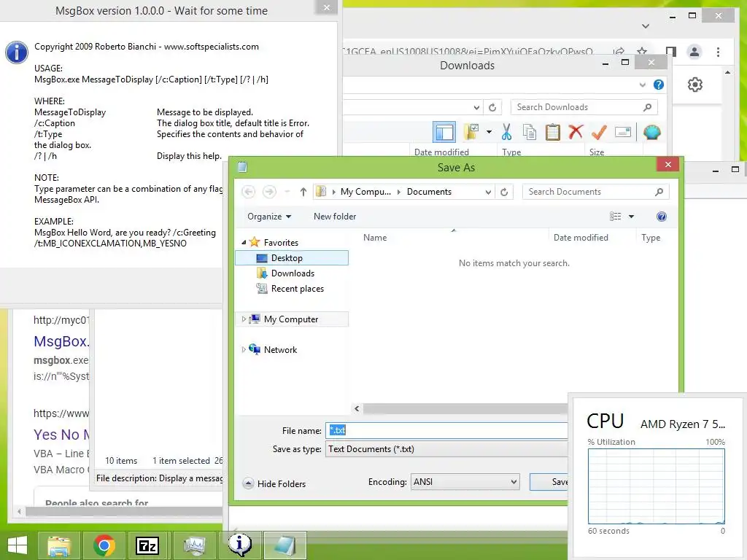Click the New folder button
The image size is (747, 560).
tap(334, 217)
